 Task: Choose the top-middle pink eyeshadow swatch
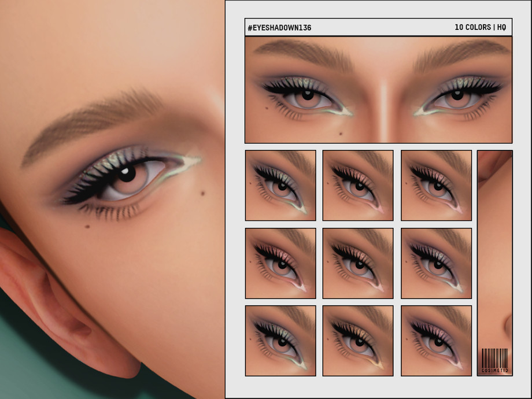pos(358,185)
